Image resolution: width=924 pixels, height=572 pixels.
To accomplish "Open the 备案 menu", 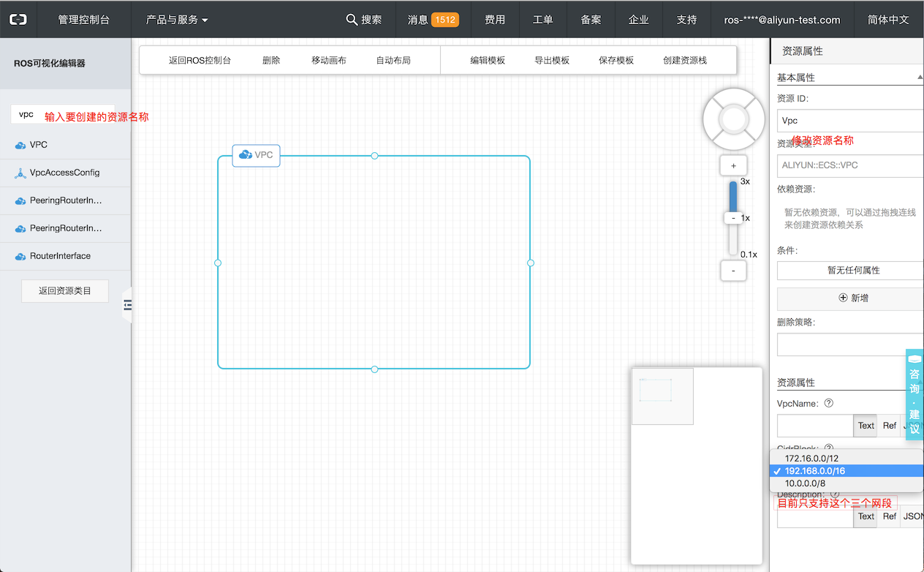I will 591,20.
